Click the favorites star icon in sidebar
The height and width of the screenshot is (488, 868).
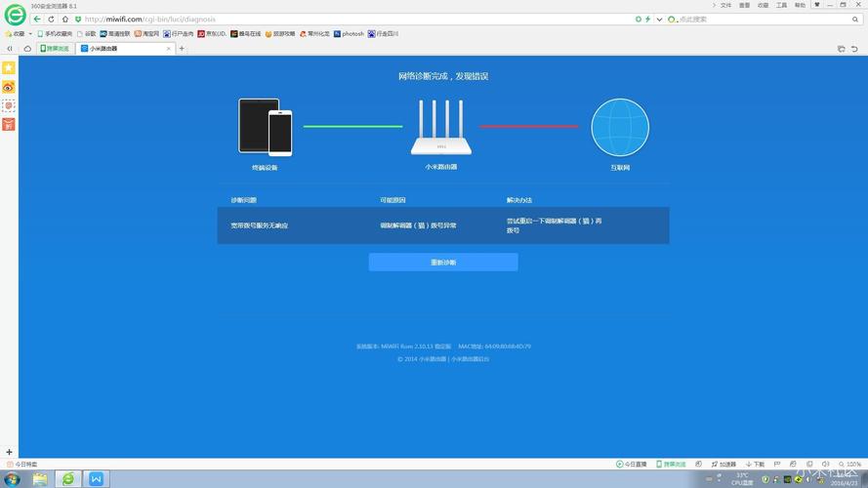tap(8, 68)
